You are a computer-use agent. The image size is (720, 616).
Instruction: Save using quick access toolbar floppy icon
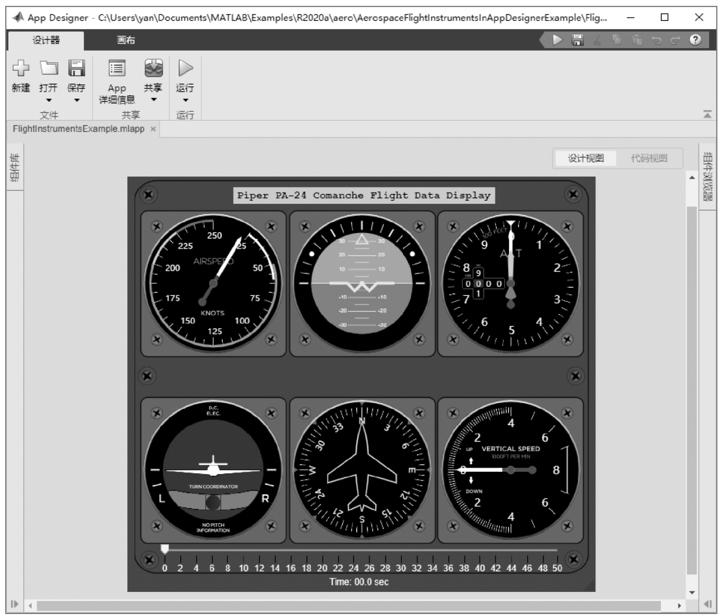578,40
